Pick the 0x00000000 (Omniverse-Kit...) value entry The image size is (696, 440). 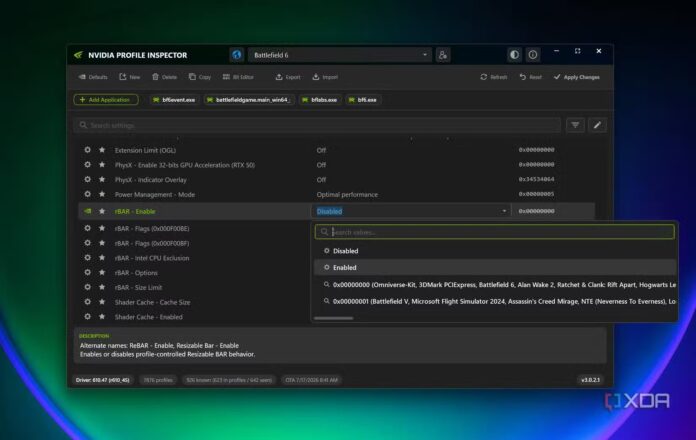point(495,285)
